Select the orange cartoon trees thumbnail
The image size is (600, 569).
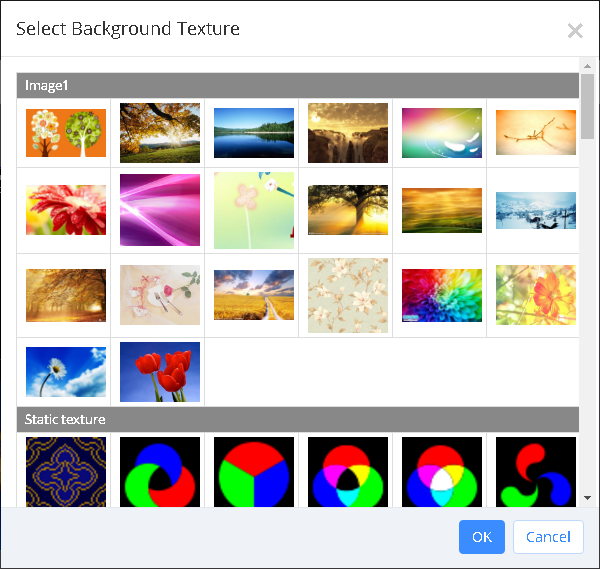66,133
